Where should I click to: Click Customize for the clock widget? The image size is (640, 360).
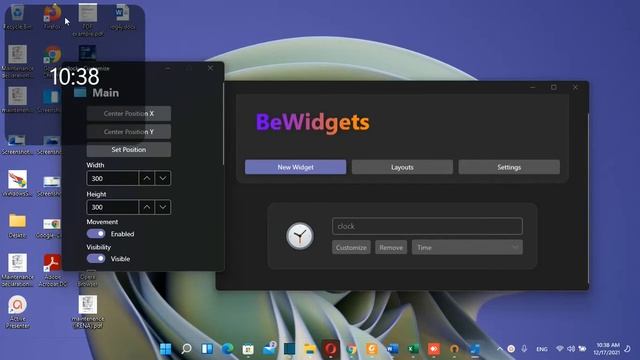pyautogui.click(x=351, y=247)
